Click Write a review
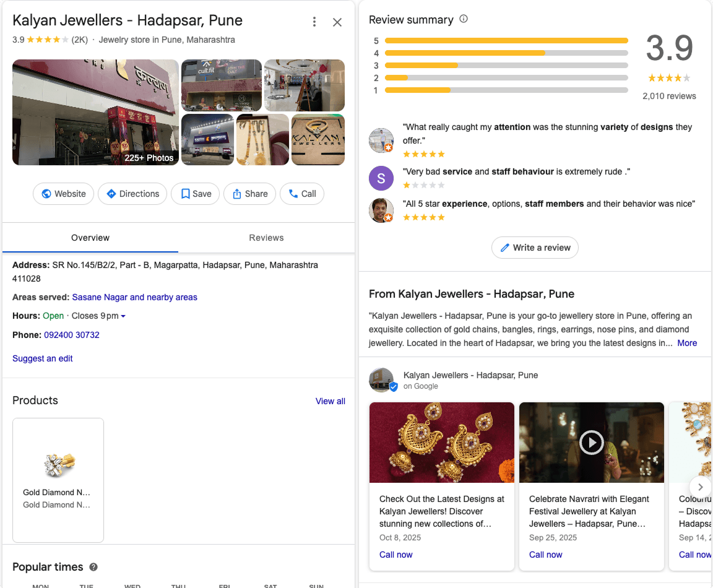Image resolution: width=713 pixels, height=588 pixels. [x=535, y=248]
